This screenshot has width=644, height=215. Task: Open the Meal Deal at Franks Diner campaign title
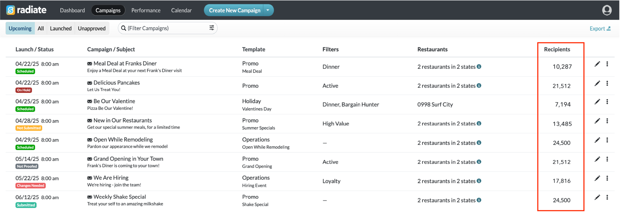[x=125, y=64]
